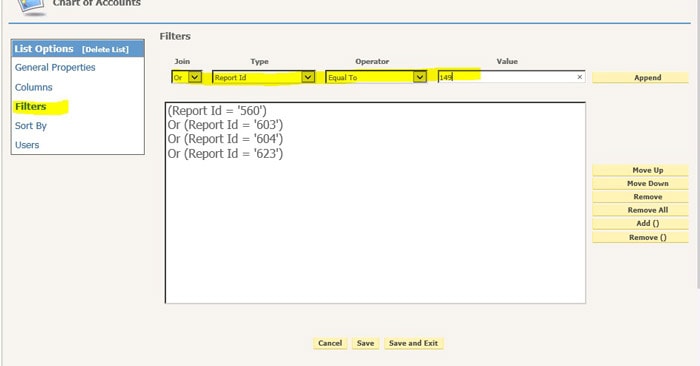Open General Properties in List Options
The width and height of the screenshot is (700, 366).
[55, 67]
